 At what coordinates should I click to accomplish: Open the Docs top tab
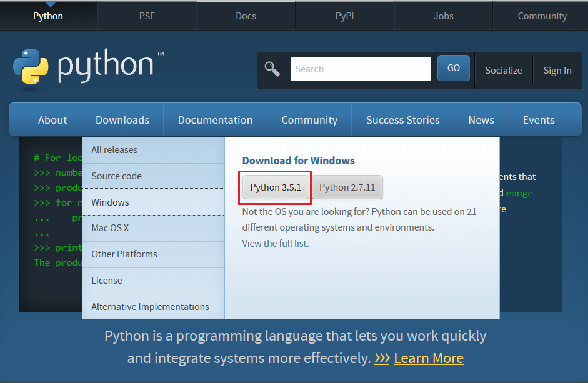pos(246,16)
